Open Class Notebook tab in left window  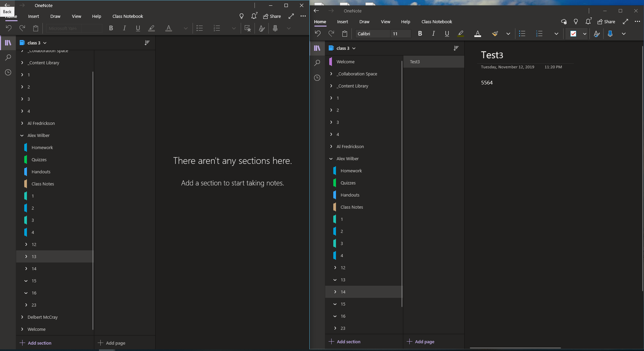(x=128, y=16)
